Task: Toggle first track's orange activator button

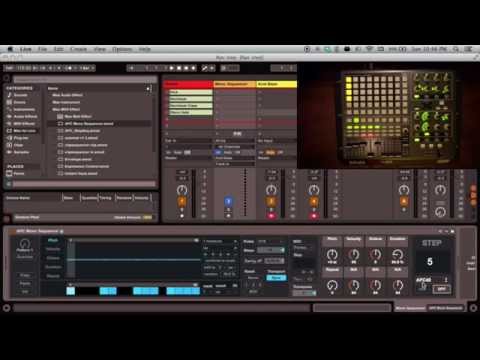Action: click(x=182, y=201)
